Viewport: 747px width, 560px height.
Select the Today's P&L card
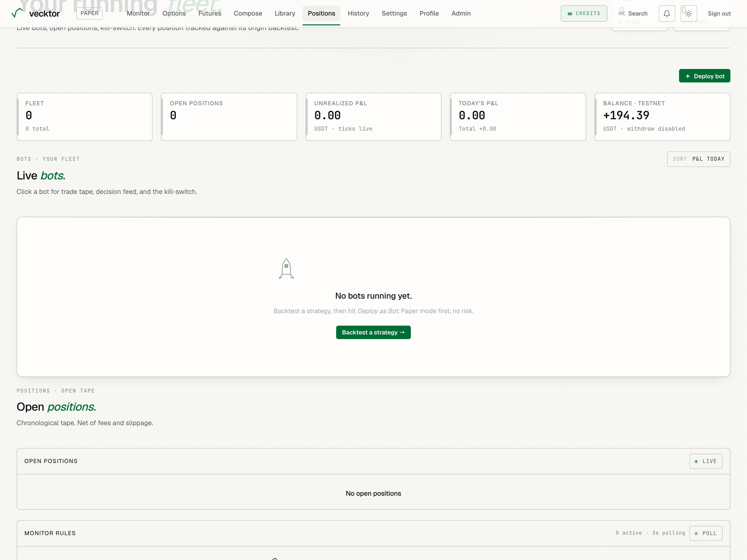[x=518, y=117]
